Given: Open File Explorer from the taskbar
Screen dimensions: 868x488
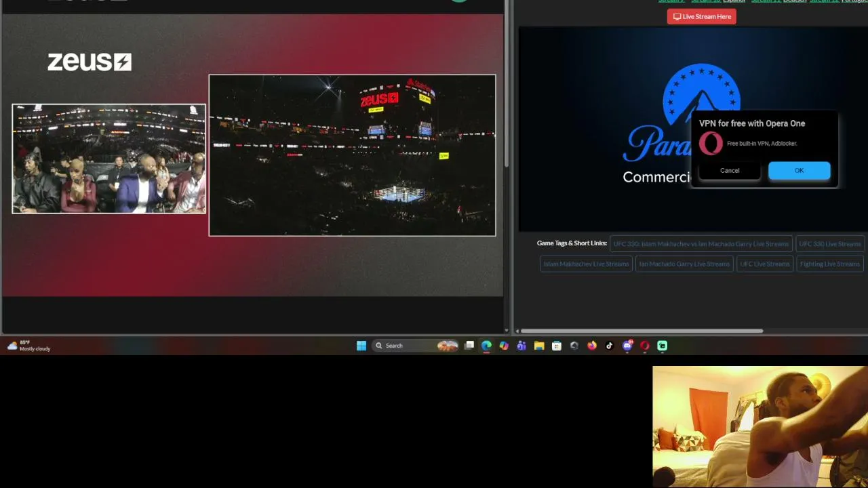Looking at the screenshot, I should click(x=539, y=346).
